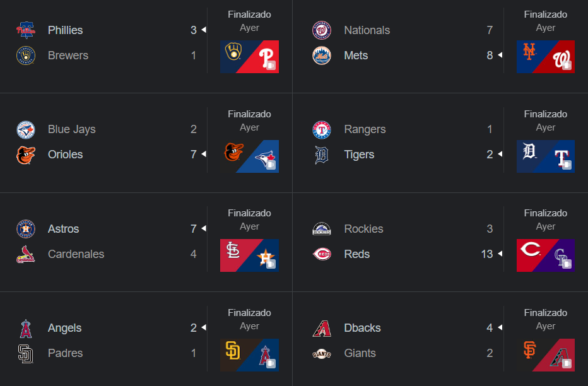Click the Angels logo beside the team name

click(26, 328)
